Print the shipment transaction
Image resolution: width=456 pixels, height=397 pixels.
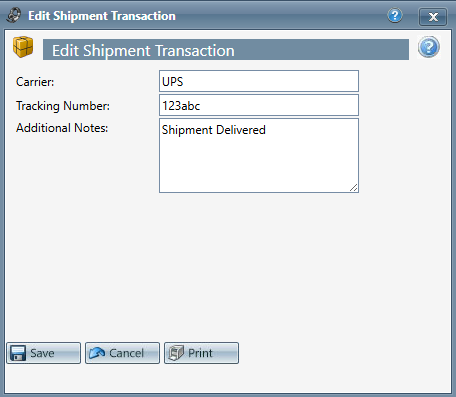[201, 353]
